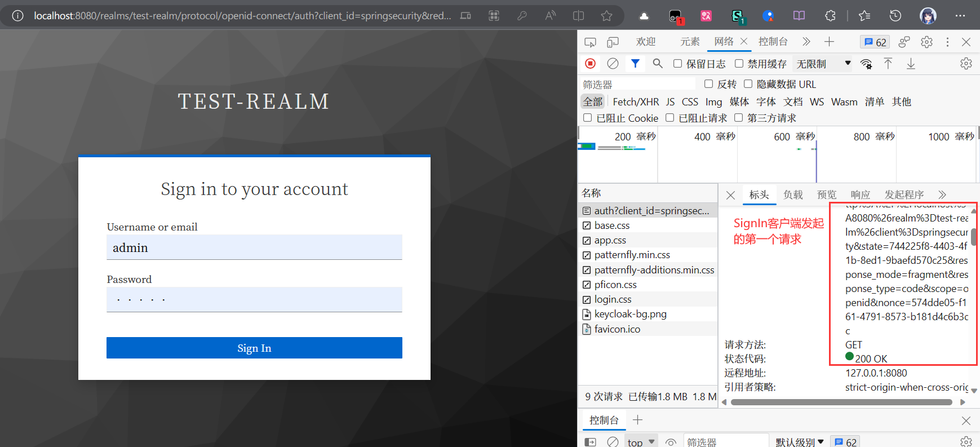Open browser extensions puzzle icon

click(830, 16)
